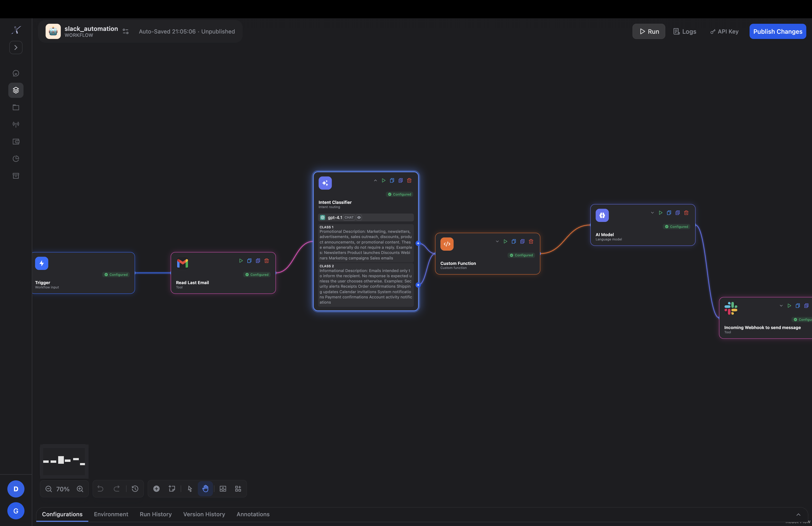812x526 pixels.
Task: Copy the Custom Function node
Action: [x=514, y=242]
